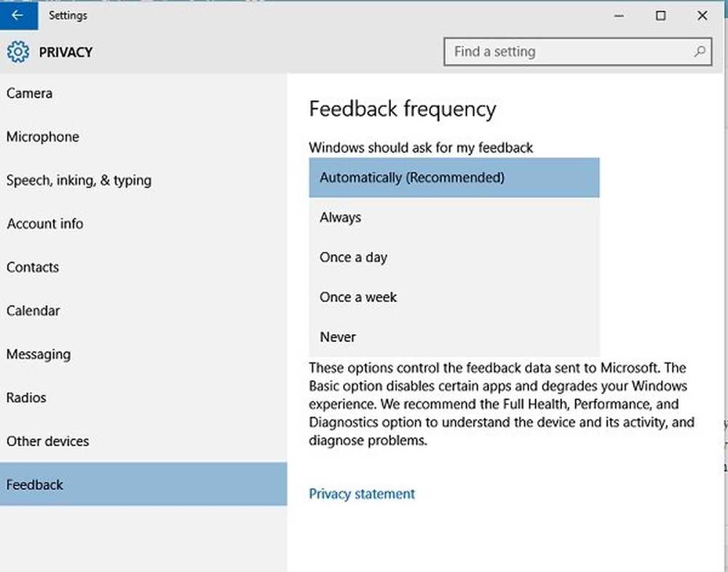Click the Settings window title text
Viewport: 728px width, 572px height.
[68, 15]
